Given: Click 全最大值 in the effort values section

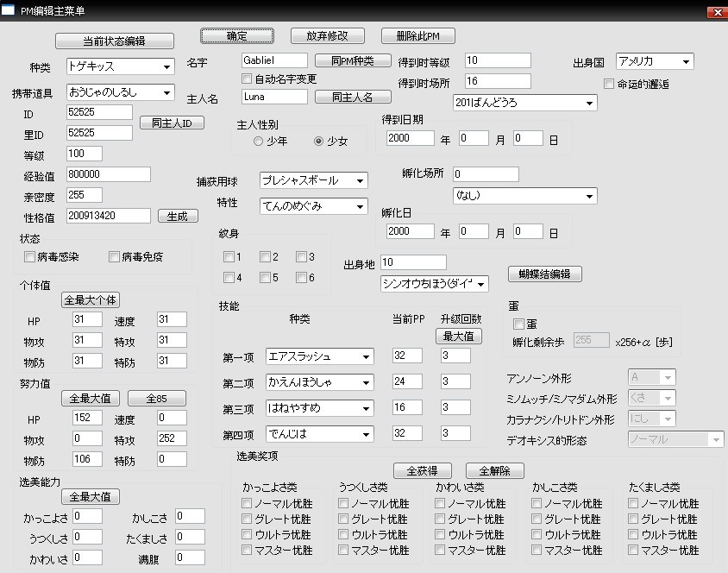Looking at the screenshot, I should coord(90,398).
